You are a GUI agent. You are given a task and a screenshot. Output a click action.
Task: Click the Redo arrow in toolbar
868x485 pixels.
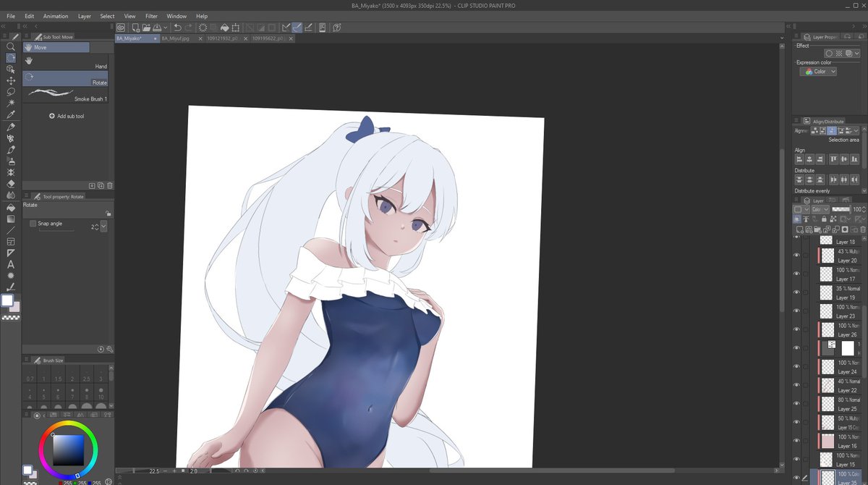pos(190,28)
